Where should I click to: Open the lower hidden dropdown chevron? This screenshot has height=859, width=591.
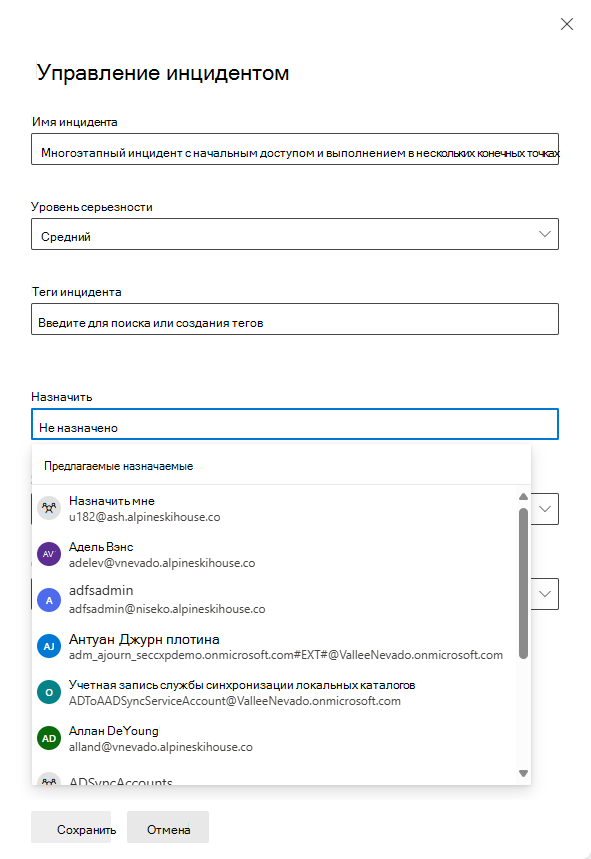coord(545,594)
